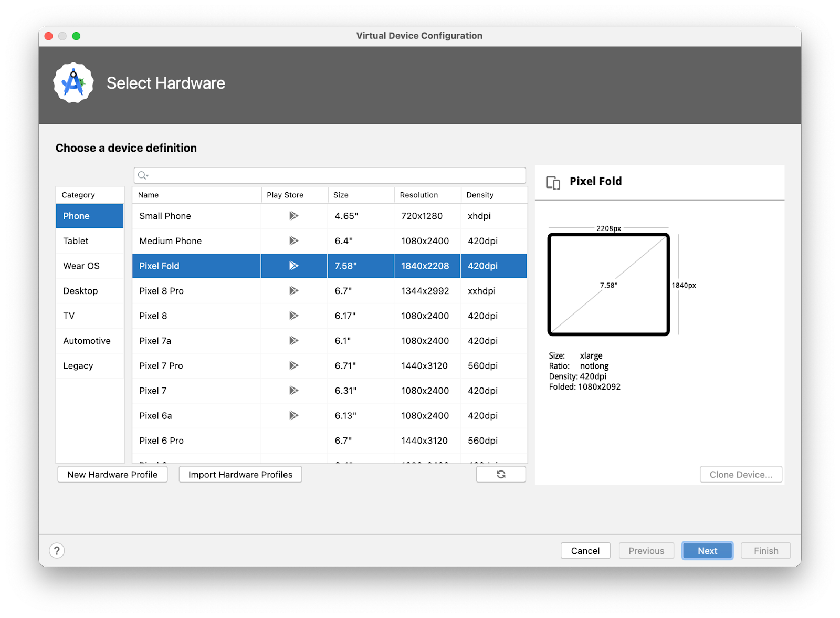Select the Pixel 7 Pro device row
Viewport: 840px width, 618px height.
161,365
